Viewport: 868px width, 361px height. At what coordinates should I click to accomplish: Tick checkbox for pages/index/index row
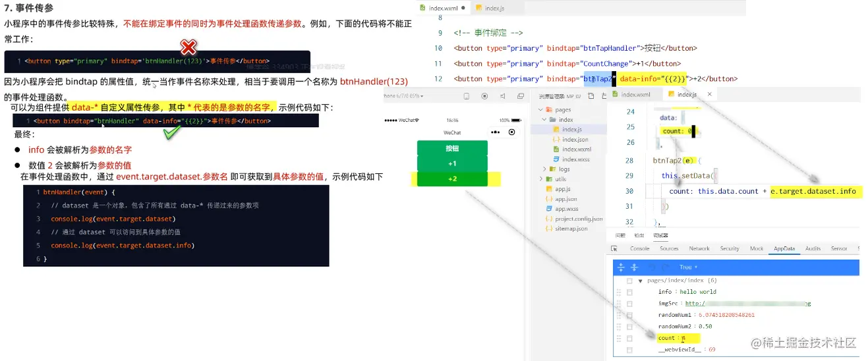(629, 281)
